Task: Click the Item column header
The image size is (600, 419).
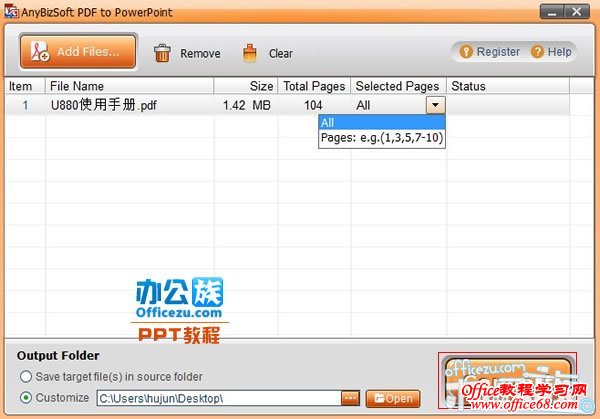Action: click(25, 86)
